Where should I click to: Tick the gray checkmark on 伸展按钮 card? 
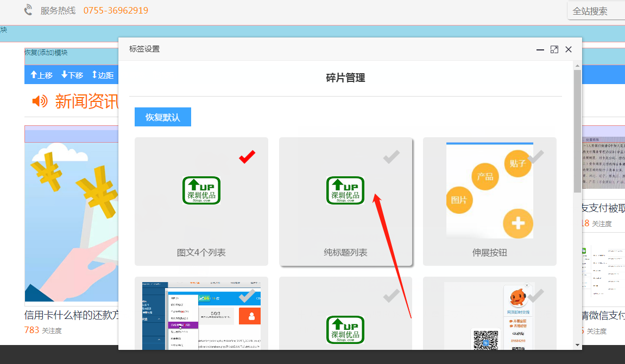tap(535, 157)
